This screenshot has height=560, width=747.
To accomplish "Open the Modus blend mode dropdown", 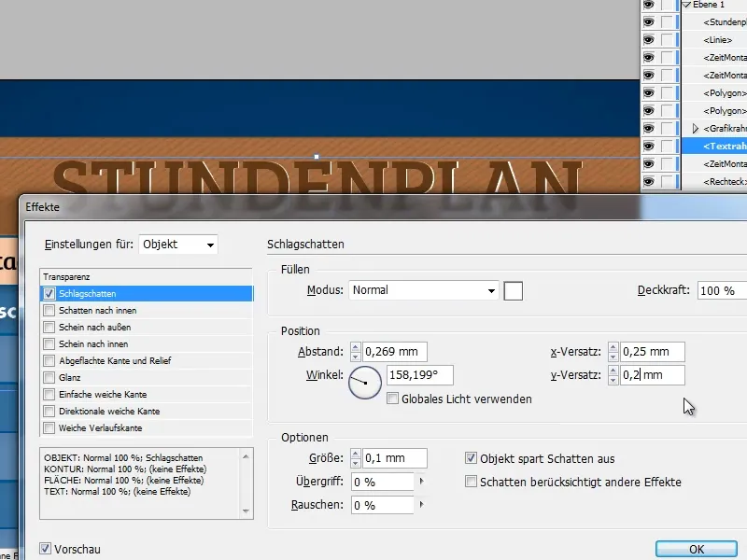I will (424, 290).
